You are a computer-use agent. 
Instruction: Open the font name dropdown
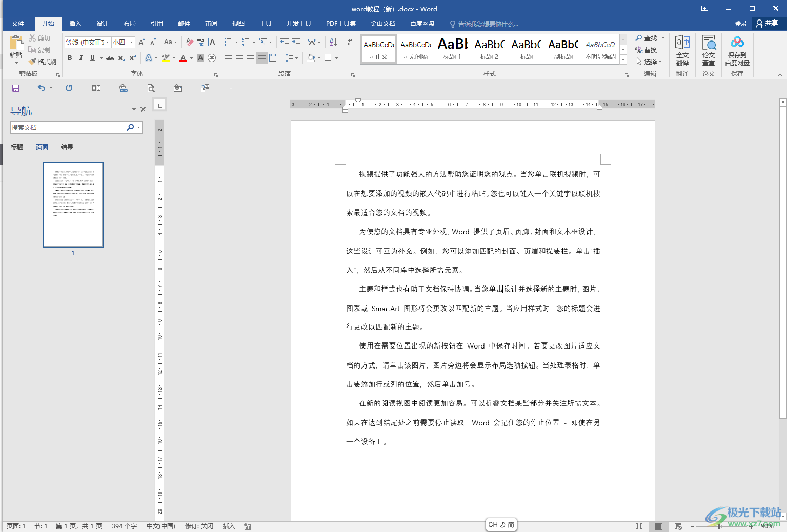tap(107, 42)
